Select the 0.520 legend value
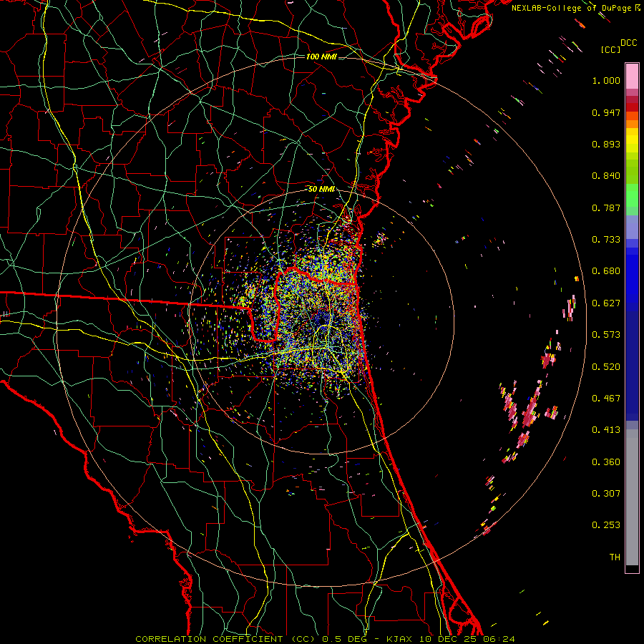Screen dimensions: 644x644 606,367
